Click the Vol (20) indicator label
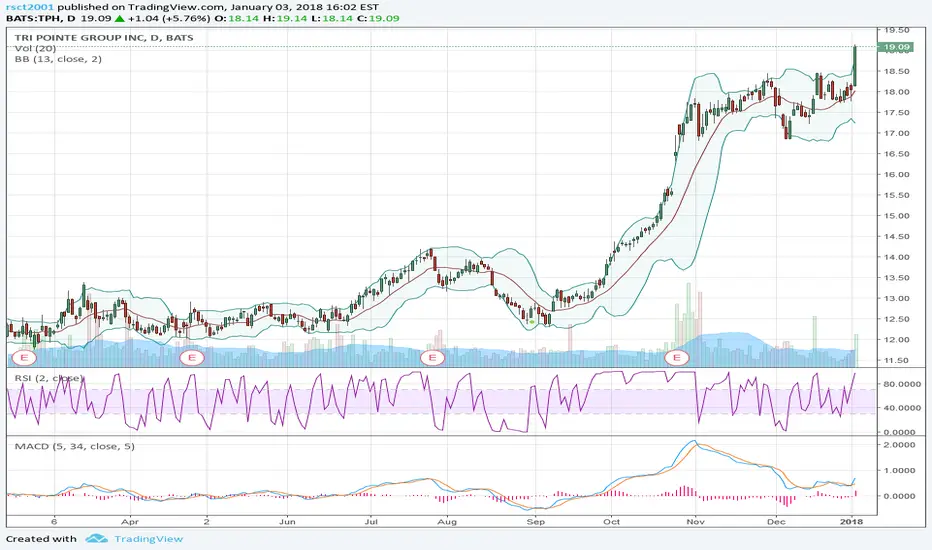Image resolution: width=932 pixels, height=550 pixels. click(35, 48)
